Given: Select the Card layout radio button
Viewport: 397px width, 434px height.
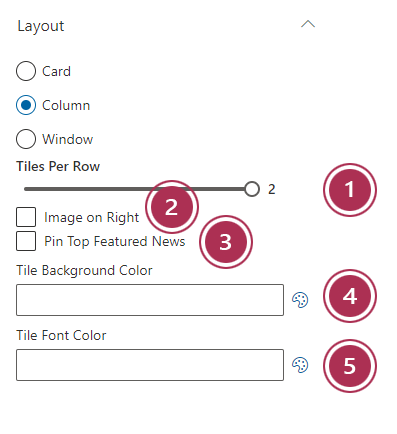Looking at the screenshot, I should [26, 71].
